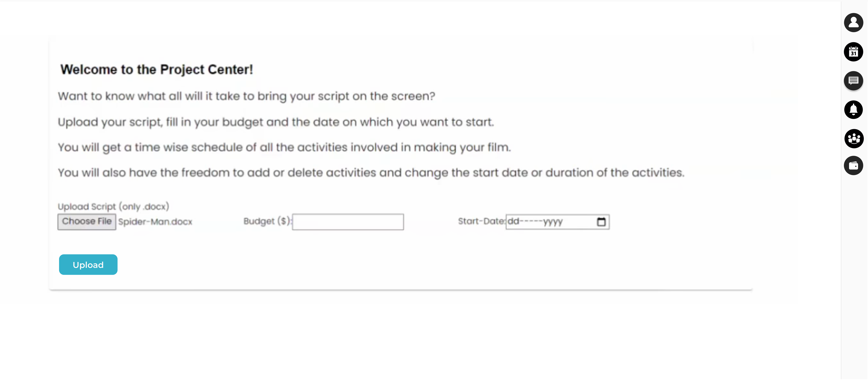Click the Spider-Man.docx file name

[155, 222]
